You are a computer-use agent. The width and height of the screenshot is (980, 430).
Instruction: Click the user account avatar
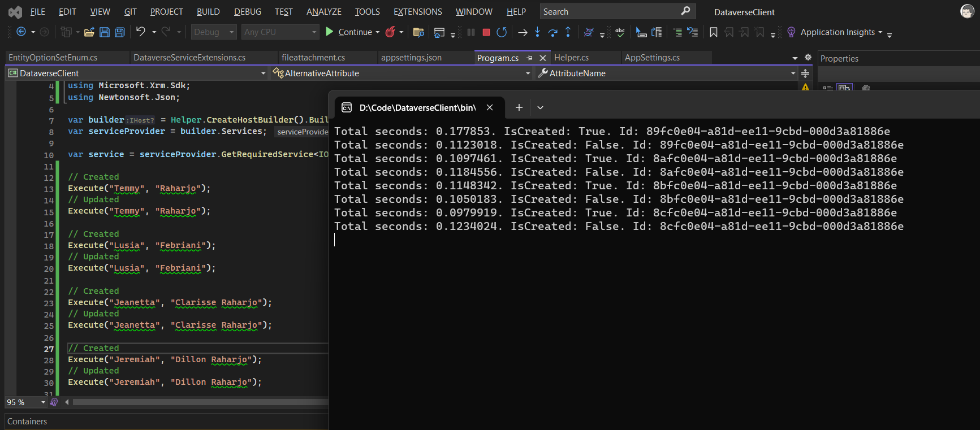click(x=967, y=11)
